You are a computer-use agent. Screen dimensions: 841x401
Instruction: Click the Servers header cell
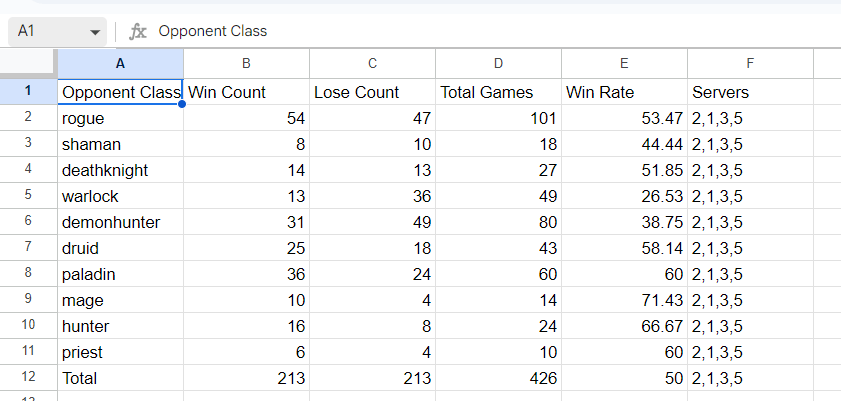click(750, 92)
